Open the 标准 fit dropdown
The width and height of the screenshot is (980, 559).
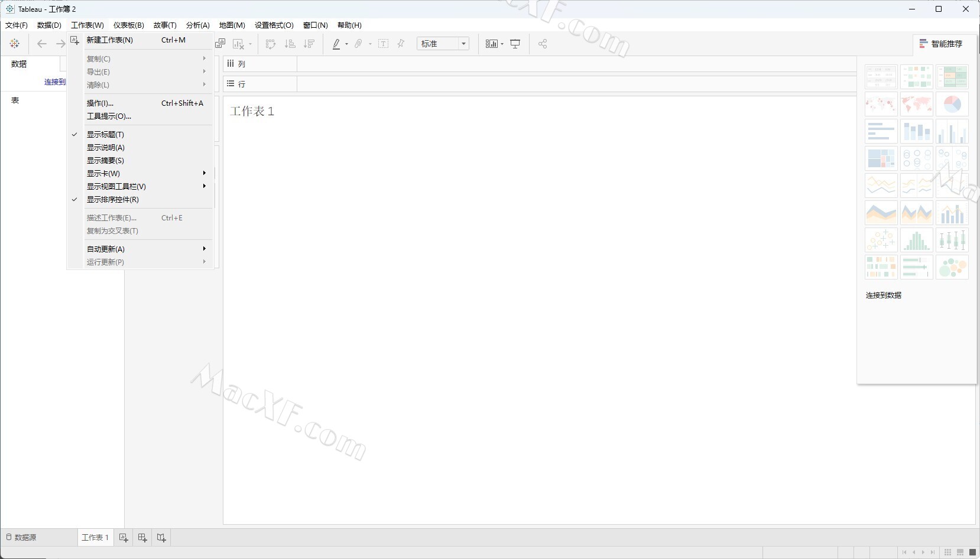point(443,44)
